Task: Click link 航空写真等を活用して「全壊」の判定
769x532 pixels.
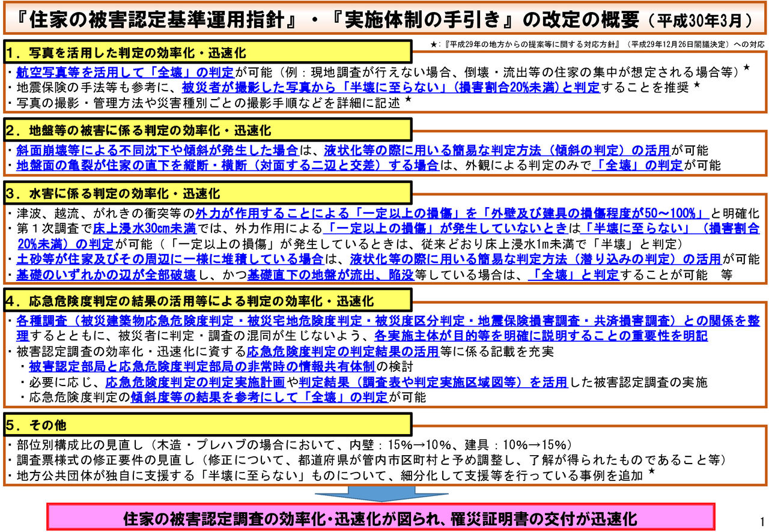Action: [125, 72]
